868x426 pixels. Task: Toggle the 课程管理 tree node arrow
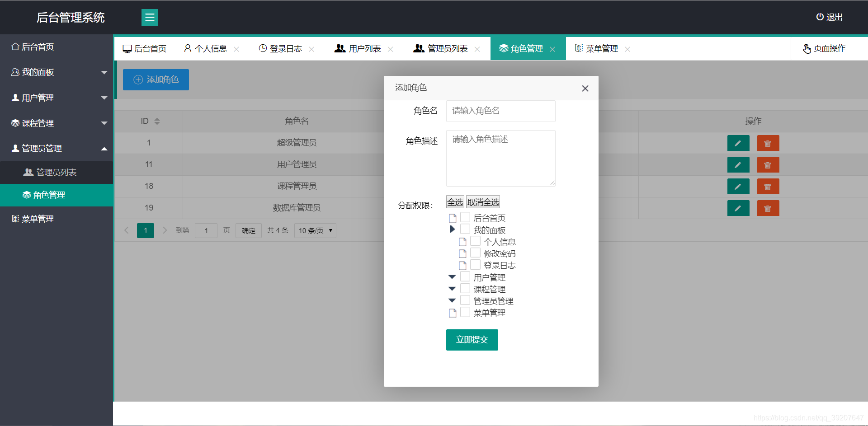click(x=452, y=289)
